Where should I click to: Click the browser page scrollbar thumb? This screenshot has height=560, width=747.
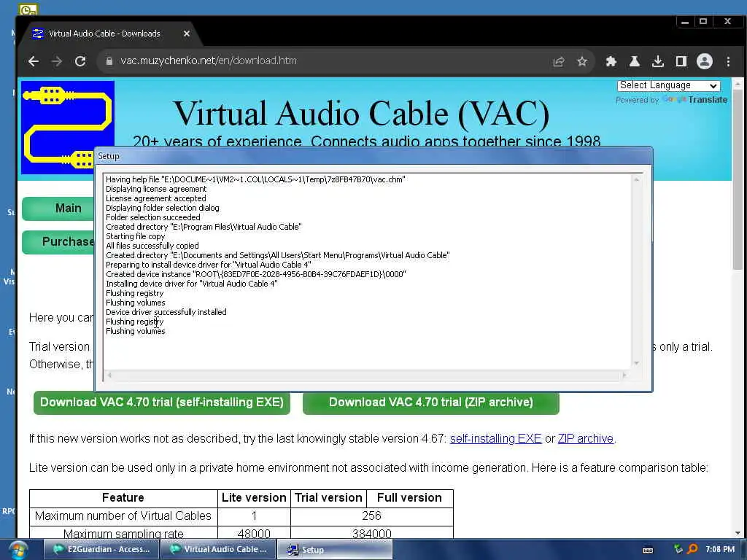click(738, 180)
